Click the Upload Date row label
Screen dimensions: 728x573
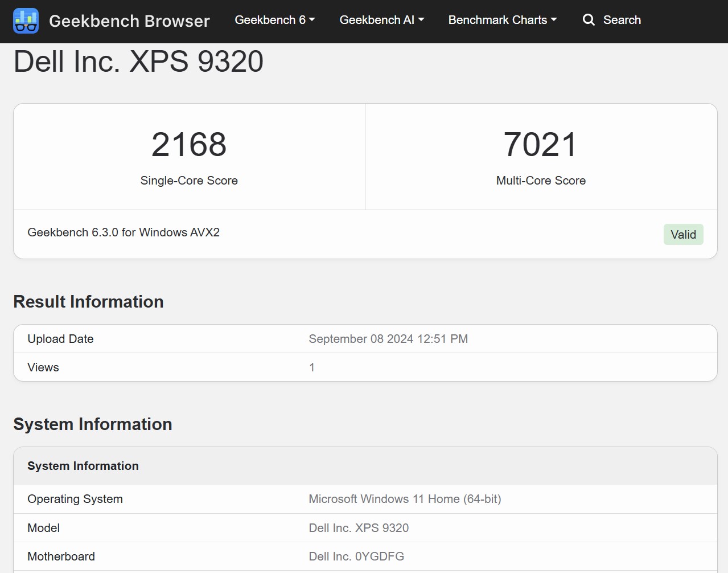[60, 339]
